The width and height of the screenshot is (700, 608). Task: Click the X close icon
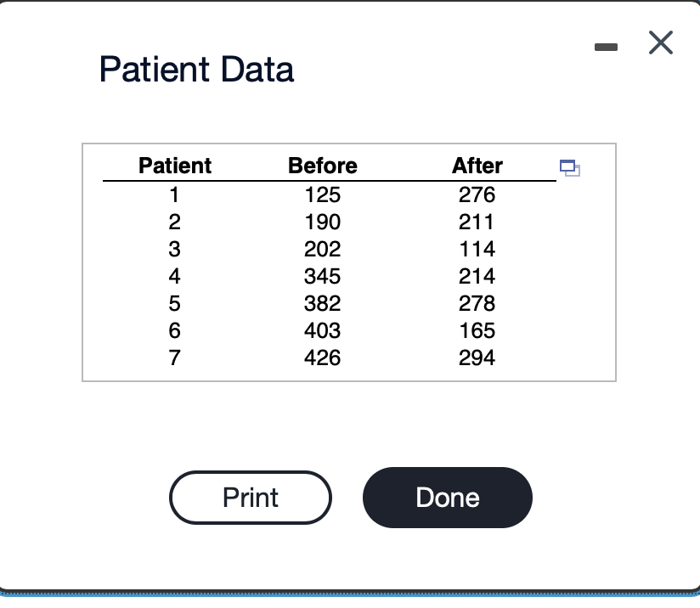(660, 43)
